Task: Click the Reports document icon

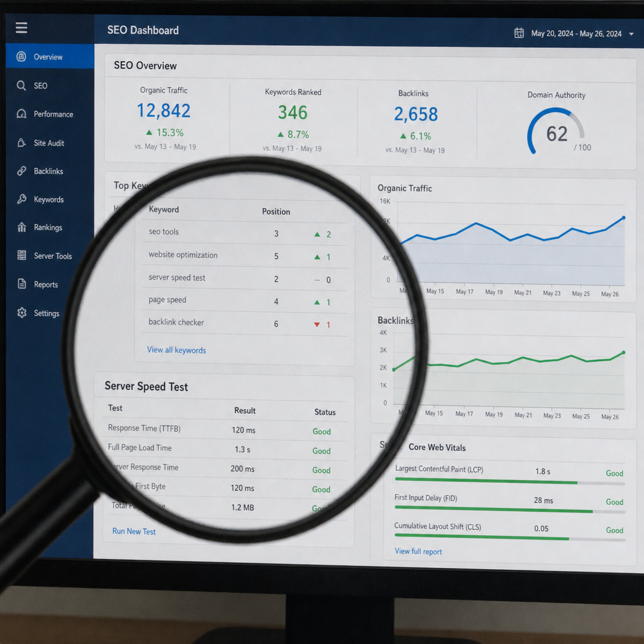Action: coord(22,284)
